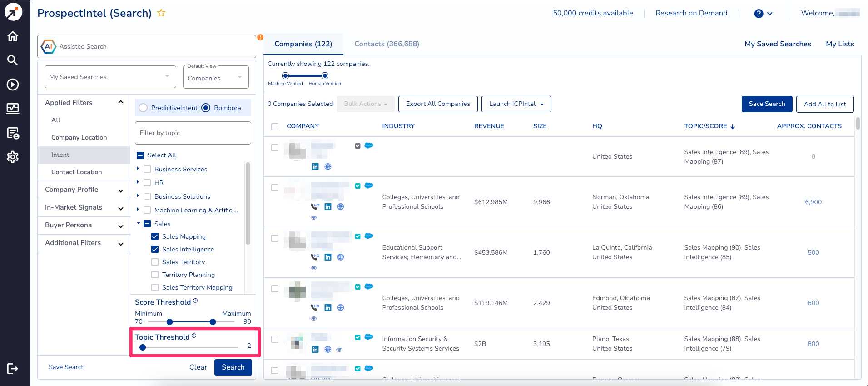Favorite the page with the star icon
The height and width of the screenshot is (386, 868).
point(161,13)
